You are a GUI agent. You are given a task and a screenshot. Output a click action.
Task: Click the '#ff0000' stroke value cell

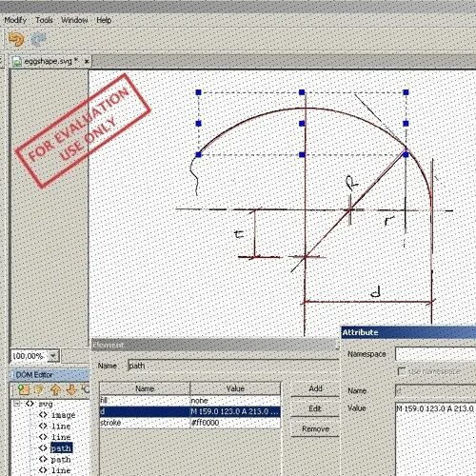(x=235, y=423)
